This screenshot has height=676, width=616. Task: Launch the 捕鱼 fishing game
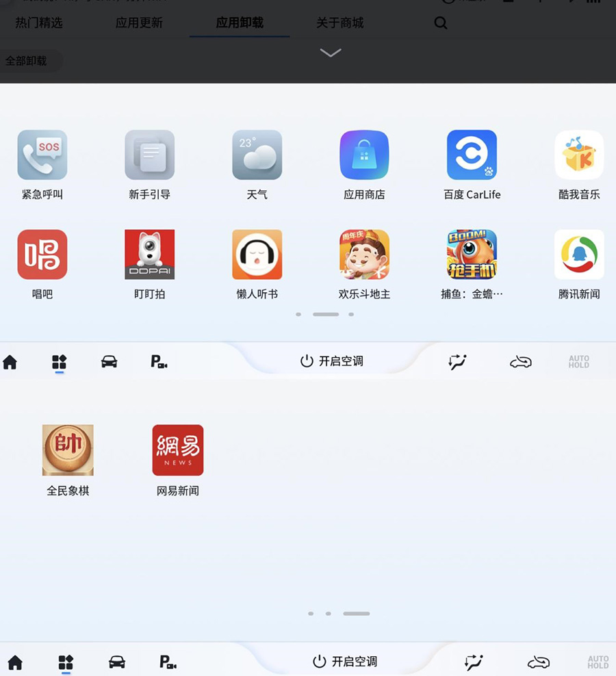472,255
